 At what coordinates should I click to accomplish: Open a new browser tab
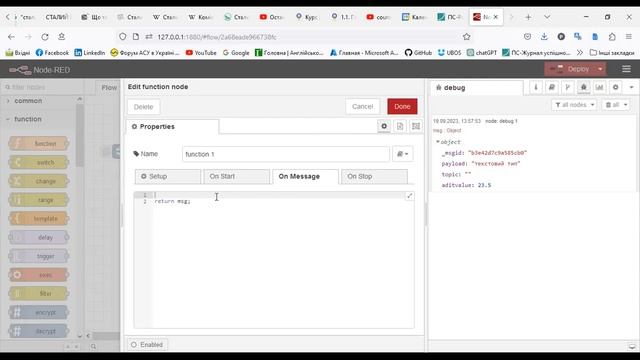point(528,17)
